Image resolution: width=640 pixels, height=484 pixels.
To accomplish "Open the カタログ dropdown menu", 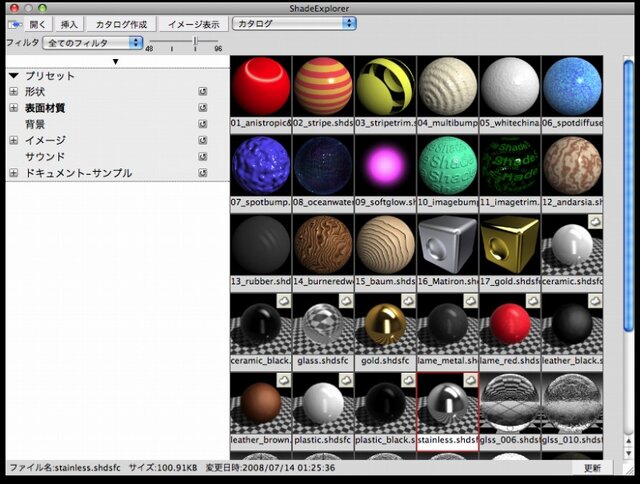I will pos(294,24).
